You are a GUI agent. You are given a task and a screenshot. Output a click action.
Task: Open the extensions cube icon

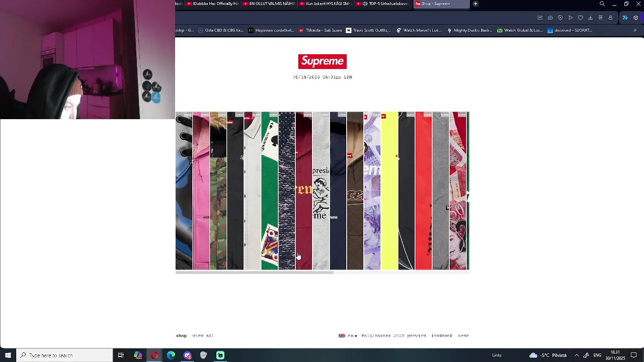pyautogui.click(x=636, y=18)
